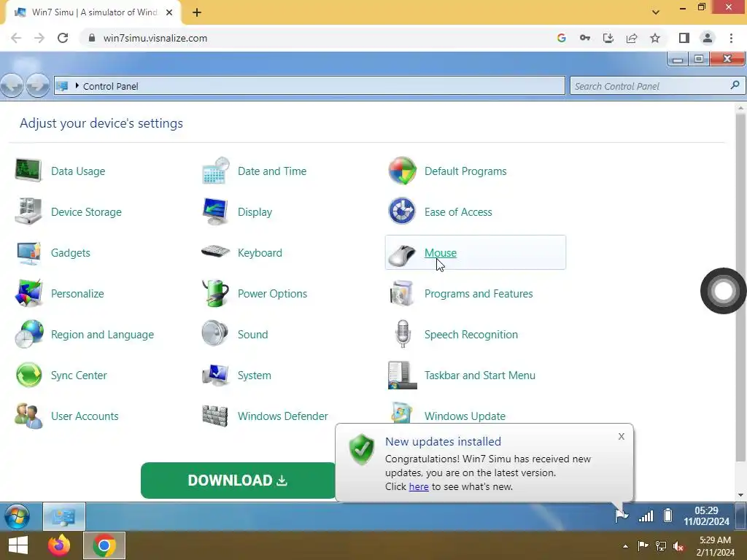The image size is (747, 560).
Task: Open Chrome three-dot menu
Action: tap(731, 38)
